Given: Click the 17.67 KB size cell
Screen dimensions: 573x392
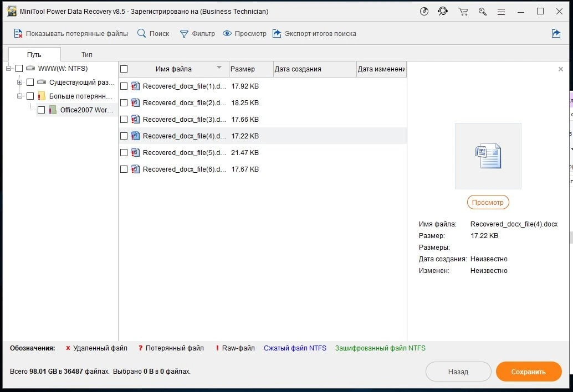Looking at the screenshot, I should click(x=245, y=169).
